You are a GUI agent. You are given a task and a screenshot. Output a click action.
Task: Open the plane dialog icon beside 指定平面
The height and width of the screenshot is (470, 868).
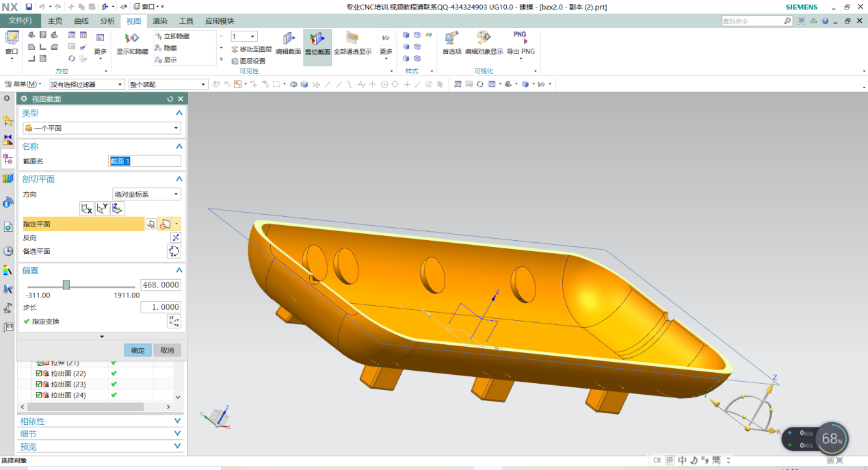tap(151, 224)
